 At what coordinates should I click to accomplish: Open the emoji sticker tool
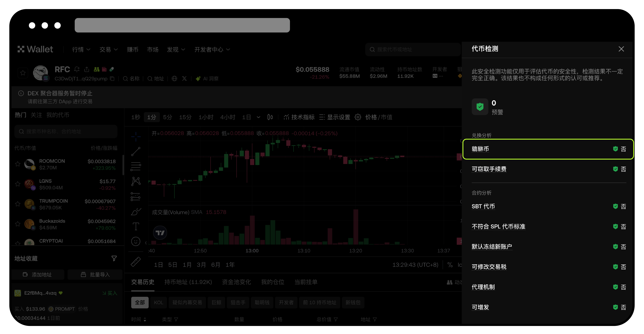click(136, 241)
